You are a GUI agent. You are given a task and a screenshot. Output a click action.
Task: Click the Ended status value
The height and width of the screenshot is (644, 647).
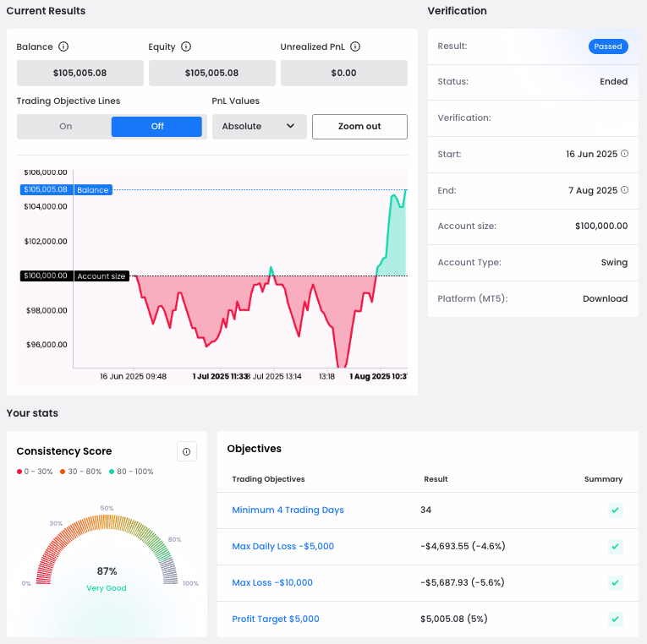pos(613,82)
